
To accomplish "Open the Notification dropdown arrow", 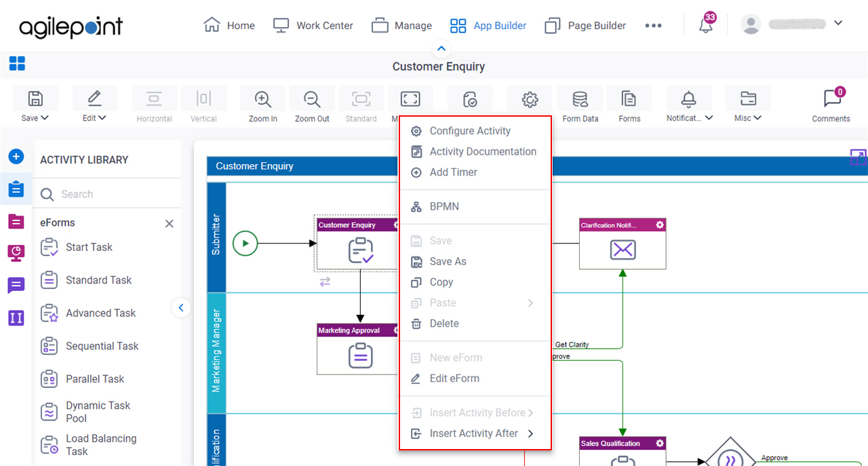I will click(x=709, y=118).
